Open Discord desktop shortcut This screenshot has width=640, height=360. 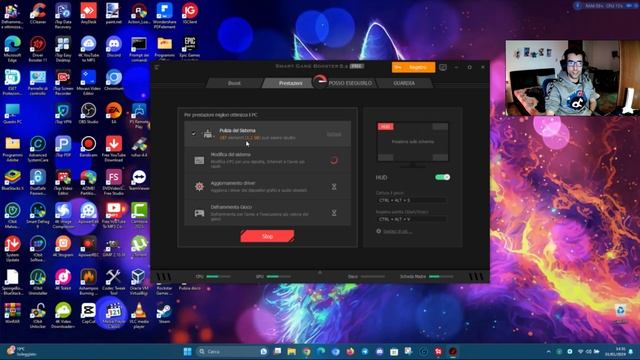coord(113,47)
